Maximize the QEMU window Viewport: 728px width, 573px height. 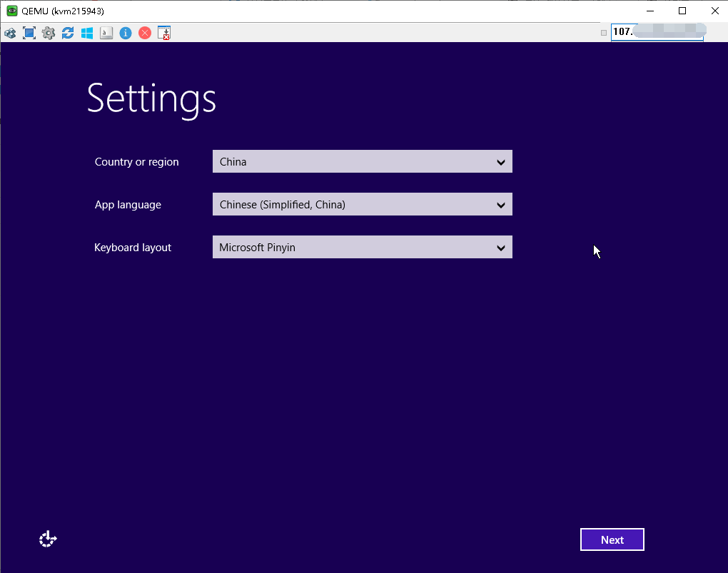click(682, 11)
